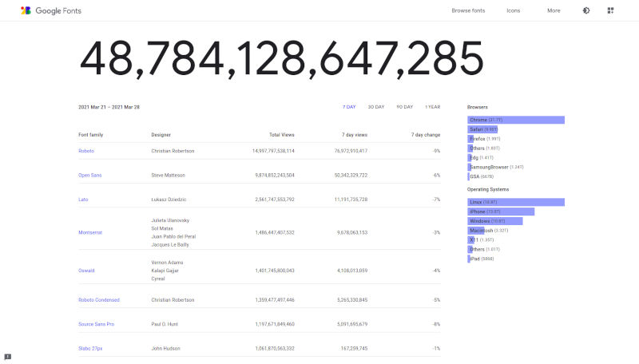The image size is (639, 364).
Task: Toggle the dark/light theme icon
Action: pyautogui.click(x=586, y=10)
